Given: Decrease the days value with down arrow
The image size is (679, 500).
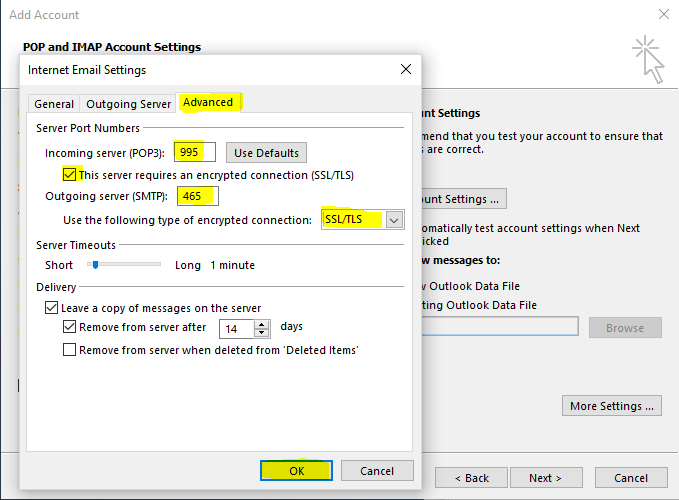Looking at the screenshot, I should pos(262,332).
